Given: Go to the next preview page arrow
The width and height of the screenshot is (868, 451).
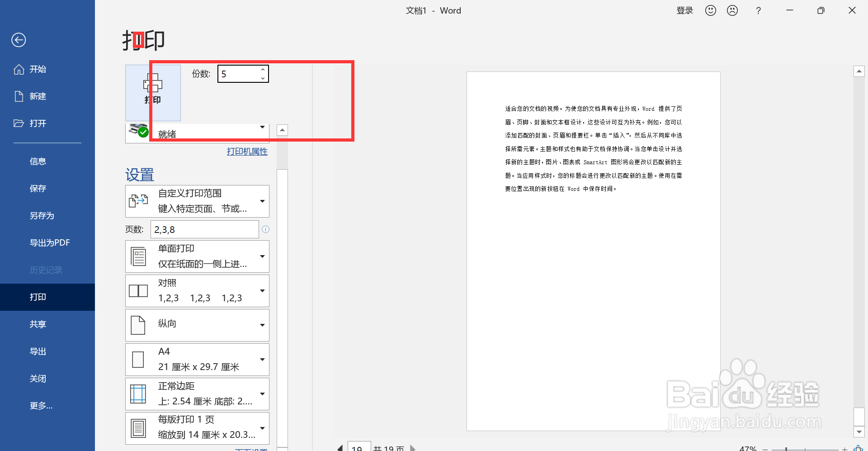Looking at the screenshot, I should pyautogui.click(x=412, y=448).
